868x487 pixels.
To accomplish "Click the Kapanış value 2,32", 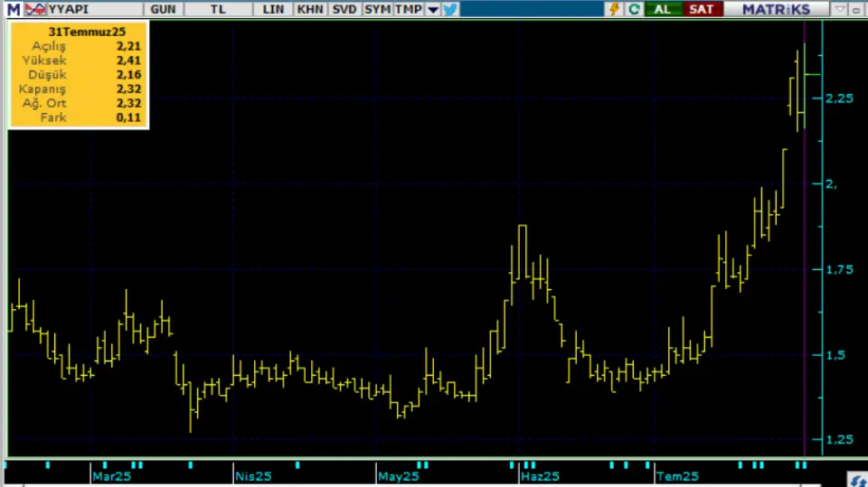I will coord(128,89).
